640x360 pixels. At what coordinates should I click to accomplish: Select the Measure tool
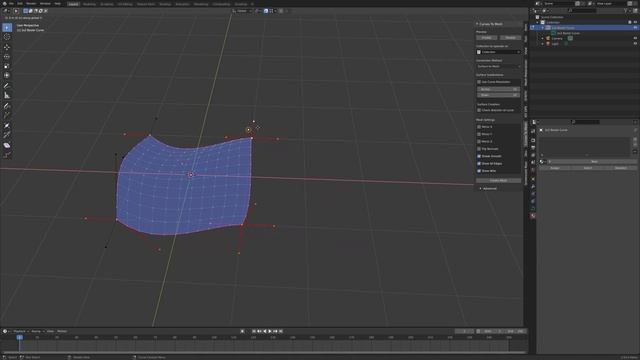7,95
